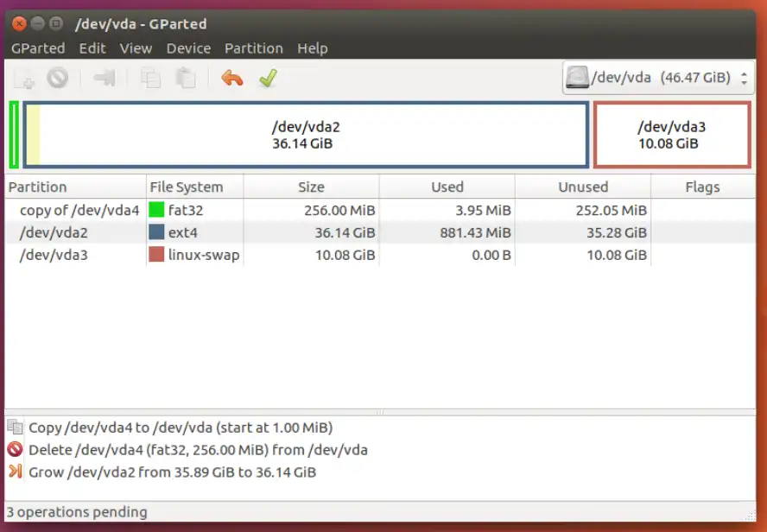Click blue ext4 color swatch
Screen dimensions: 767x532
point(156,232)
